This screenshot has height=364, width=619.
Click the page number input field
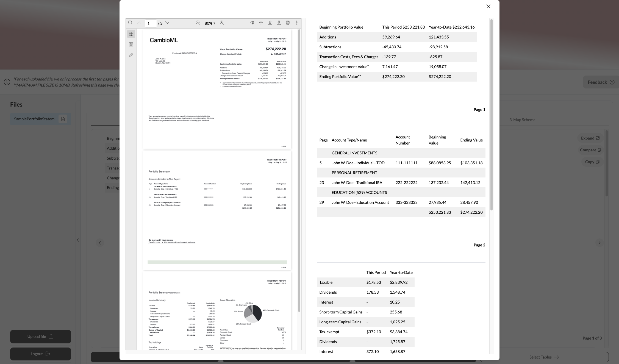point(151,23)
